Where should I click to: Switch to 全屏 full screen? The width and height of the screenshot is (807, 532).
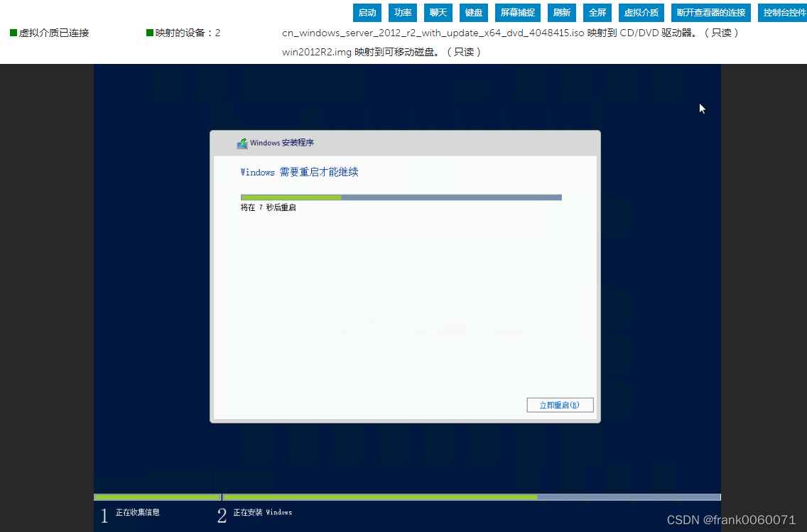pos(597,13)
